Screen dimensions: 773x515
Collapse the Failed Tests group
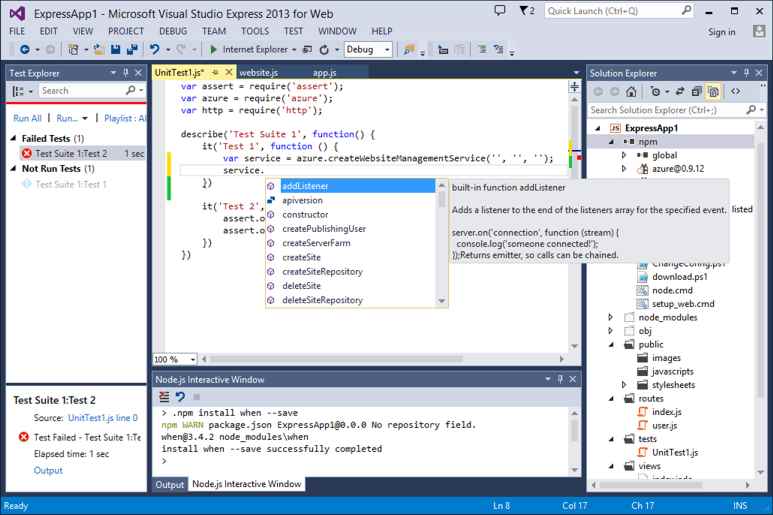click(x=13, y=138)
